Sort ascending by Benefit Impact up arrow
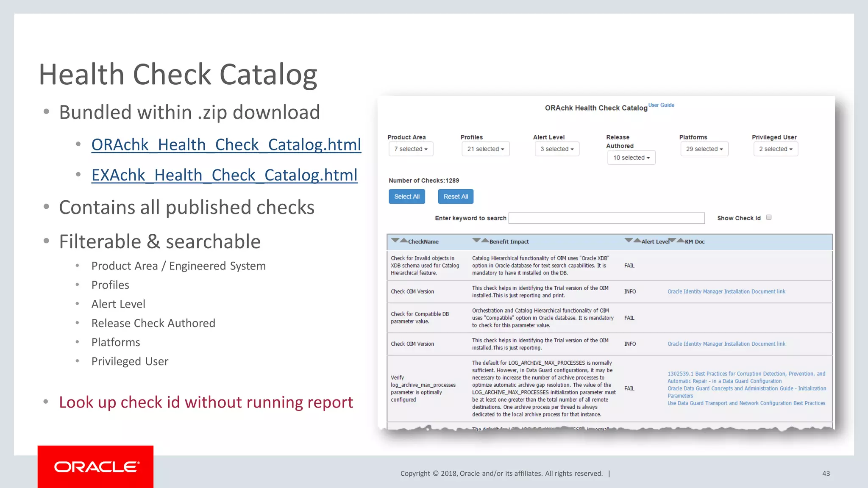Screen dimensions: 868x488 point(485,240)
